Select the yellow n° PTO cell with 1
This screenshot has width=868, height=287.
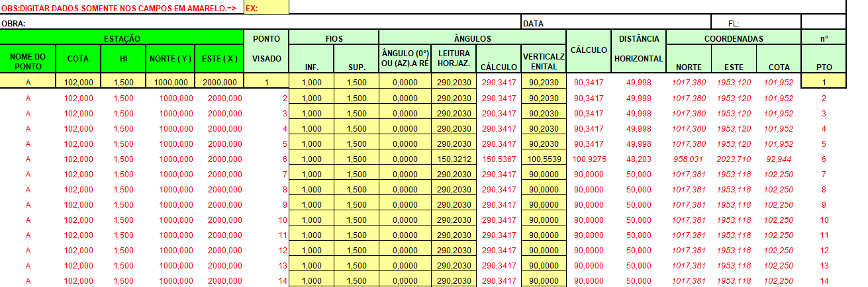tap(824, 82)
